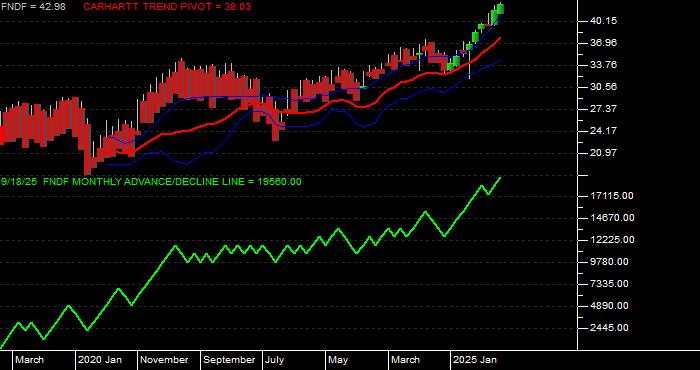Click the 12225.00 advance/decline axis value
700x370 pixels.
click(612, 240)
